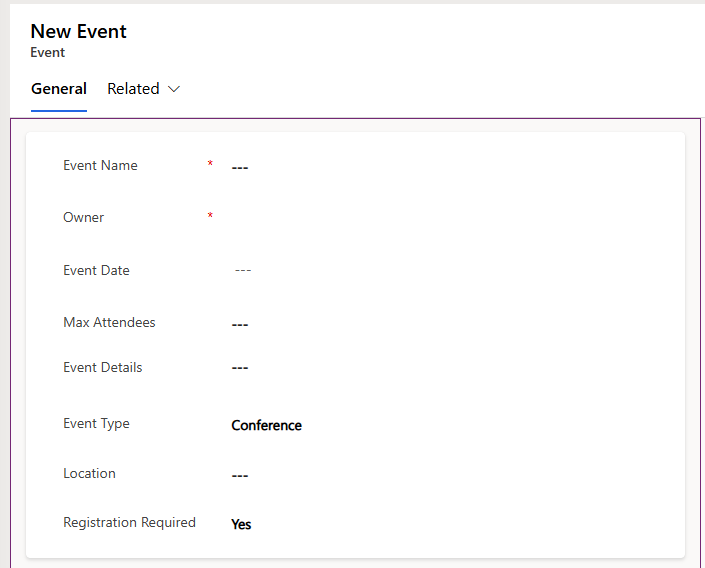Click the New Event heading
The width and height of the screenshot is (705, 568).
tap(79, 31)
